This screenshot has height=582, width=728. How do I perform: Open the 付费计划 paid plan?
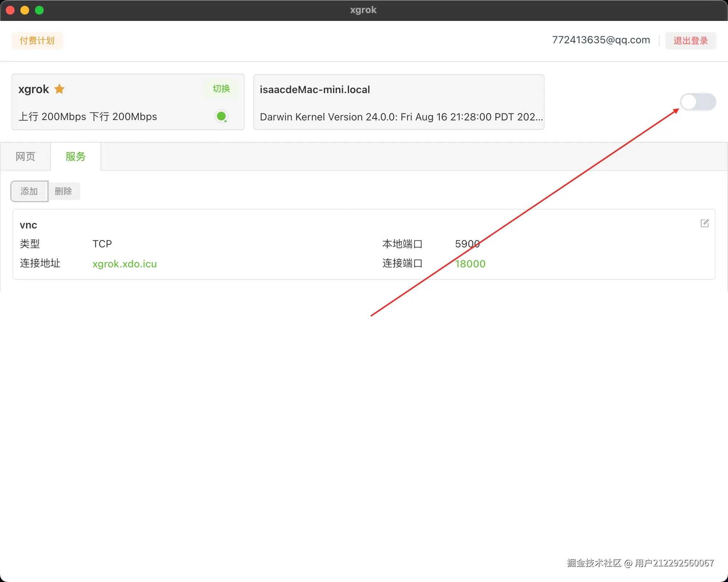[37, 40]
